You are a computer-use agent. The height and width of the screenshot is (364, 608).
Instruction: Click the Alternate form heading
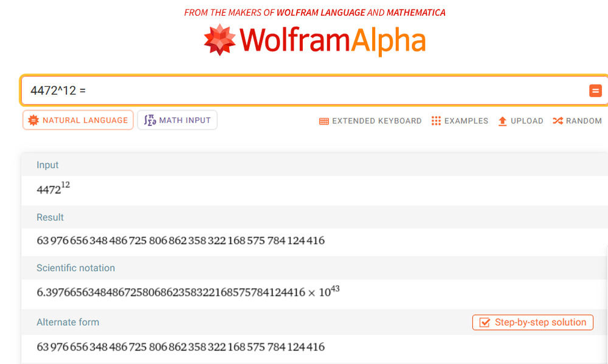coord(68,322)
